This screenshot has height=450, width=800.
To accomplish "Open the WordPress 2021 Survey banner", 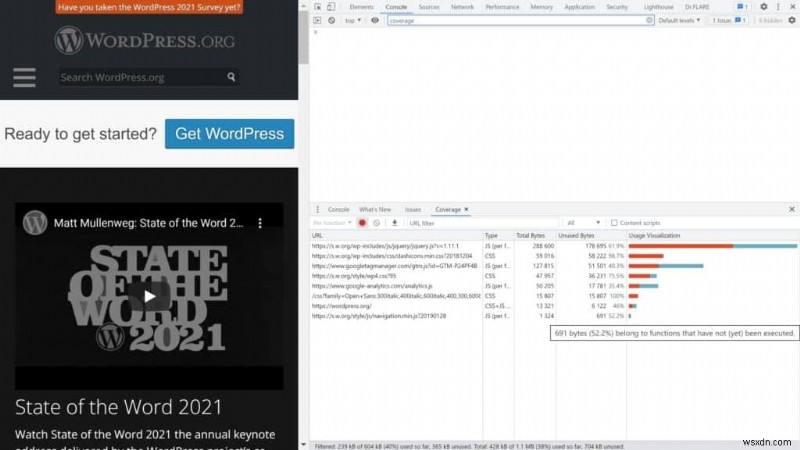I will 149,7.
